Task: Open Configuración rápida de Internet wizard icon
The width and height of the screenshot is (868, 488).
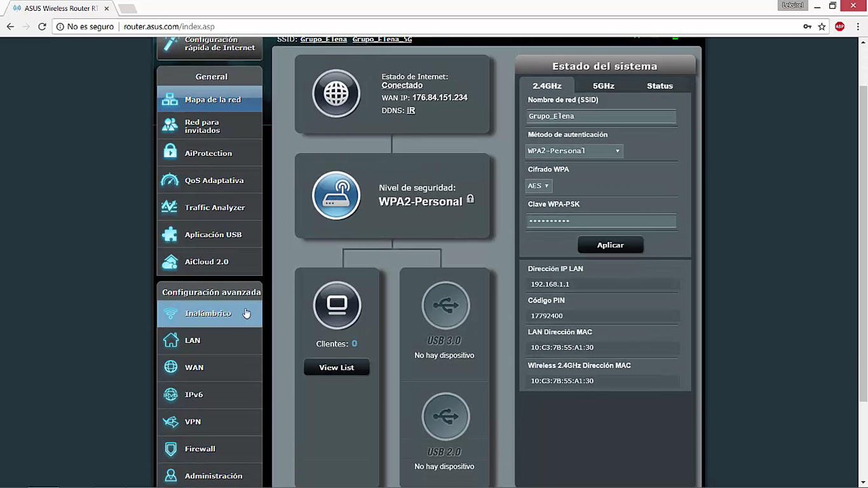Action: point(171,44)
